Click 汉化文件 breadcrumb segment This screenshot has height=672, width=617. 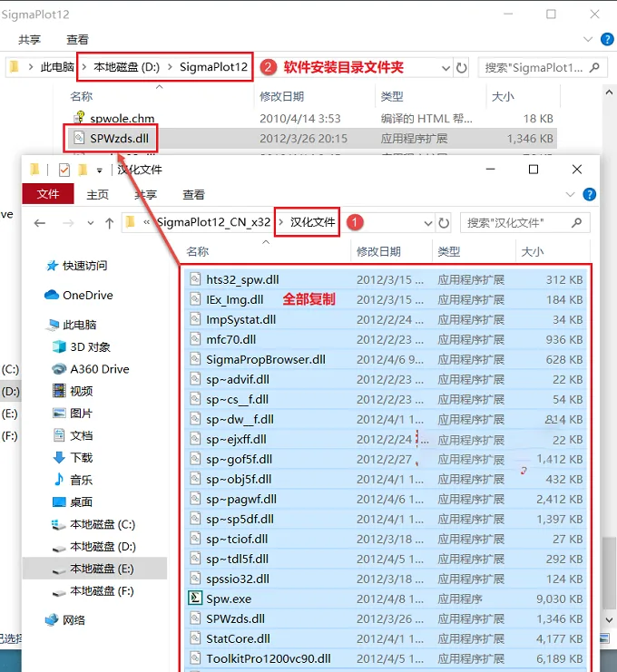click(312, 222)
